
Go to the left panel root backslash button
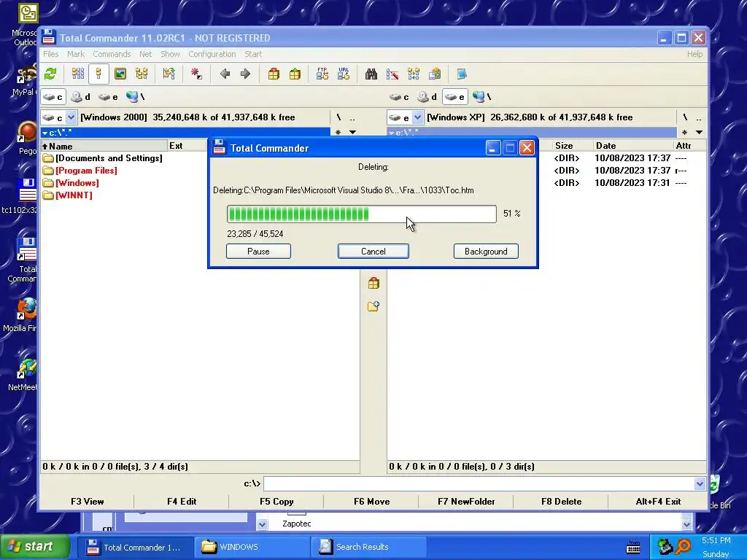(x=338, y=117)
